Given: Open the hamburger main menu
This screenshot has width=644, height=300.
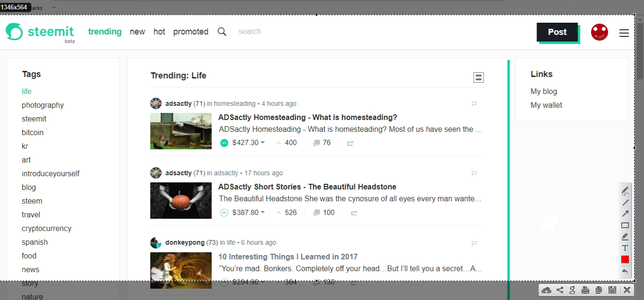Looking at the screenshot, I should [x=624, y=33].
